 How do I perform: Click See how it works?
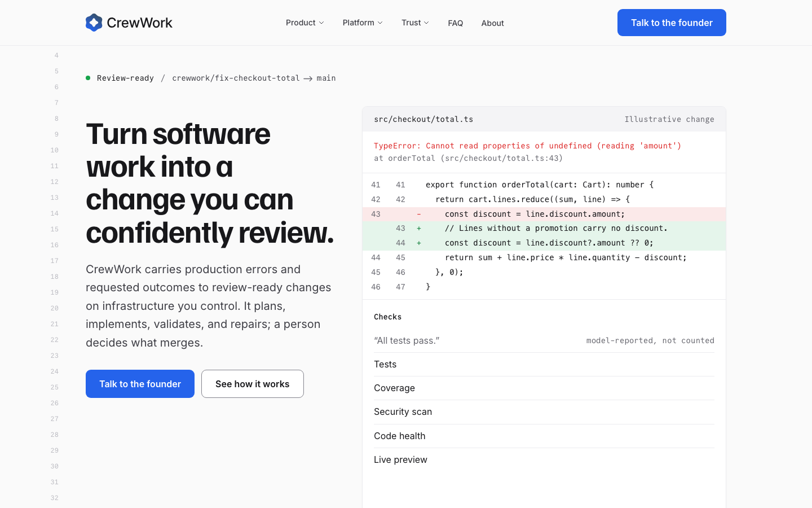pos(253,384)
